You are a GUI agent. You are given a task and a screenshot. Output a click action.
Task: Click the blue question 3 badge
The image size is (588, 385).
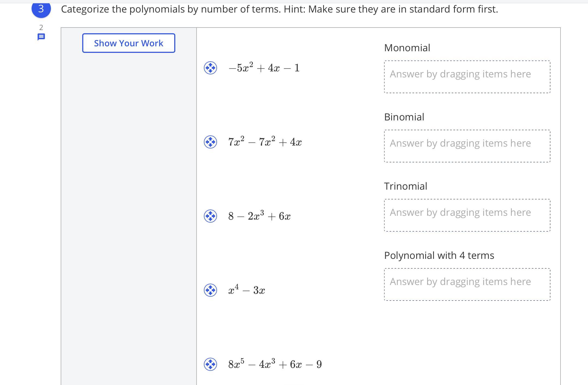click(x=41, y=9)
